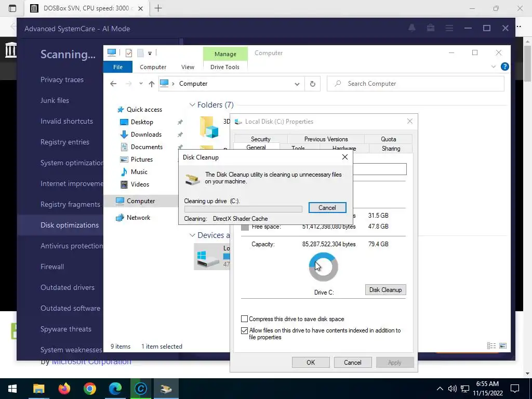
Task: Click the Disk Cleanup button in Properties
Action: click(x=385, y=290)
